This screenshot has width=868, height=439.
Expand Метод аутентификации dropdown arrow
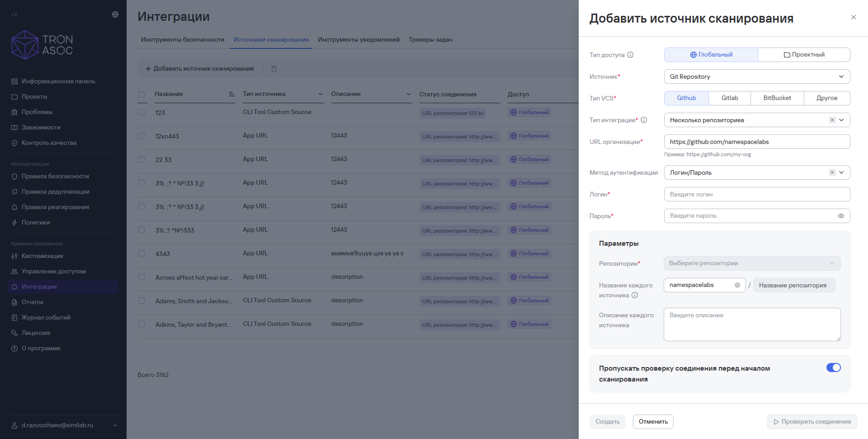coord(842,172)
